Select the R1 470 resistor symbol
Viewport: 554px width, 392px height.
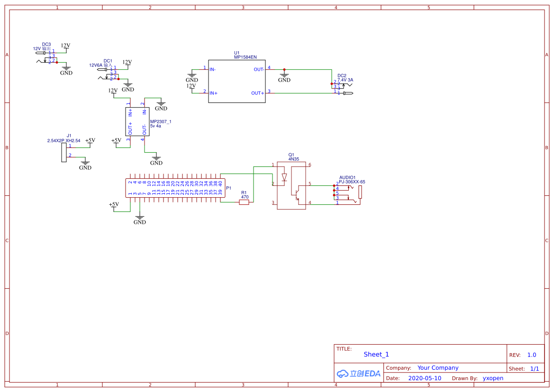(x=244, y=202)
